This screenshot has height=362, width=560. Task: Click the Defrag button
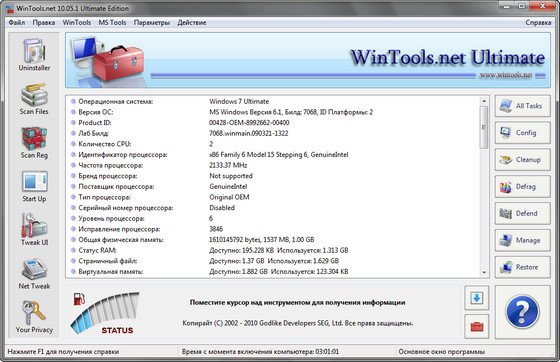pyautogui.click(x=522, y=186)
